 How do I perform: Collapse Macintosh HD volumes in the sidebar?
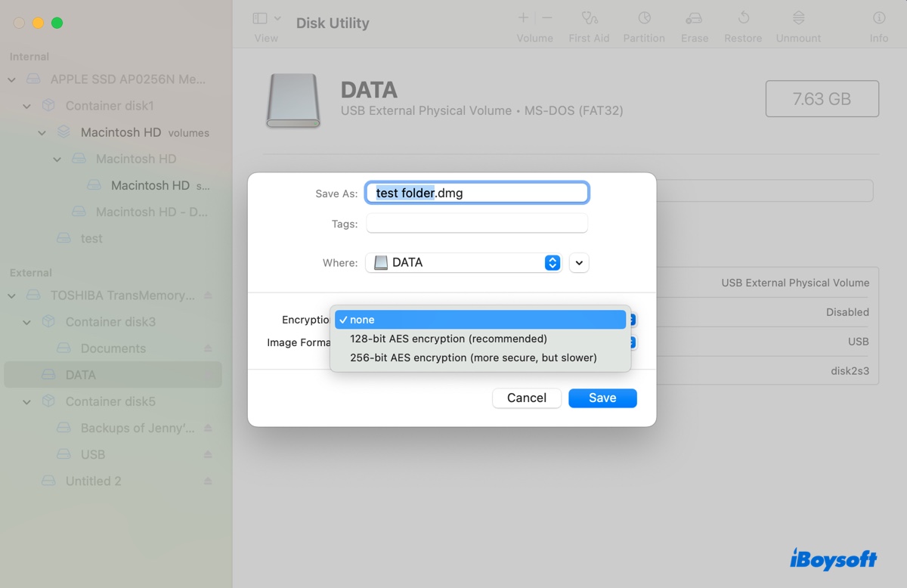pyautogui.click(x=42, y=132)
